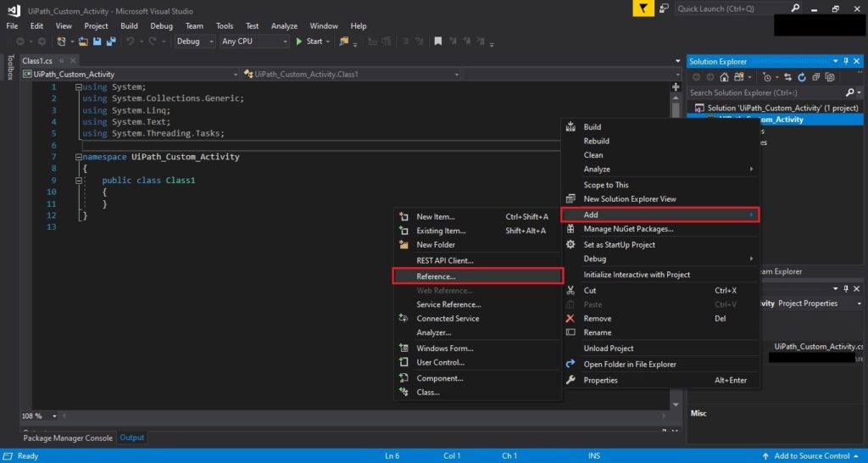Click the editor split-window plus handle

[x=676, y=87]
